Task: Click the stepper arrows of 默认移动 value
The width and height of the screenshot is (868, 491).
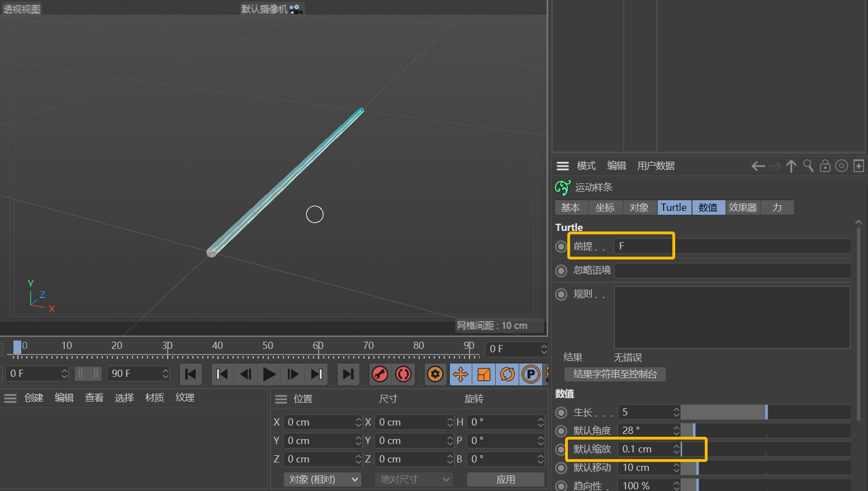Action: coord(676,468)
